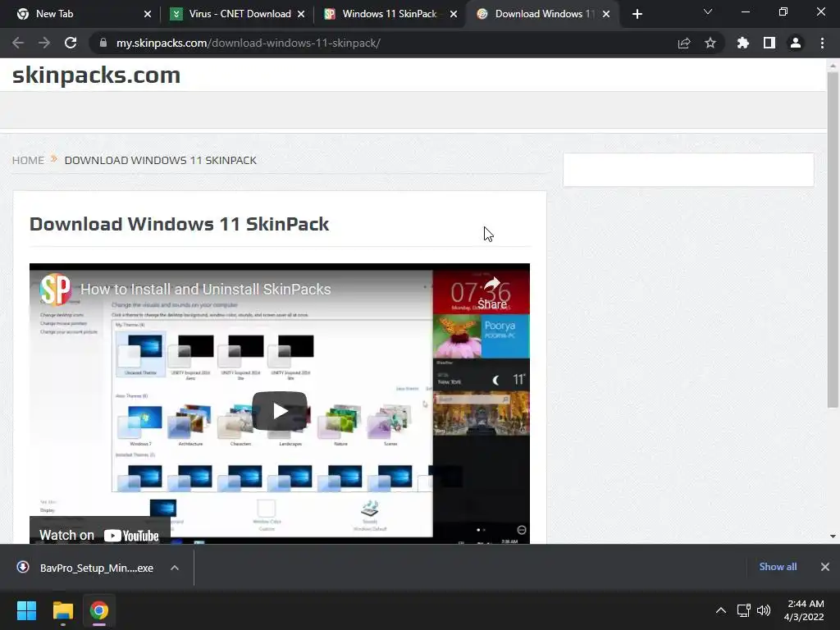Click the address bar URL

coord(249,43)
